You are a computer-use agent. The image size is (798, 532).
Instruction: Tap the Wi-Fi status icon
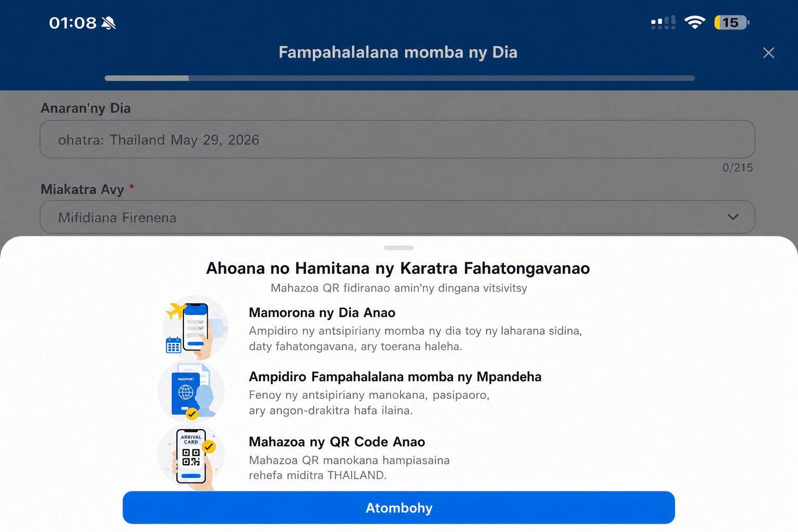point(695,22)
